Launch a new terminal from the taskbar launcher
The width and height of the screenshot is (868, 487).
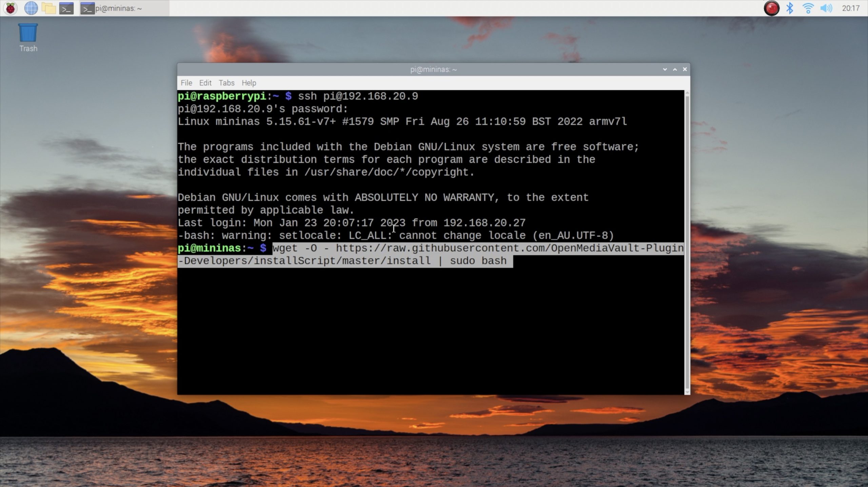point(66,8)
